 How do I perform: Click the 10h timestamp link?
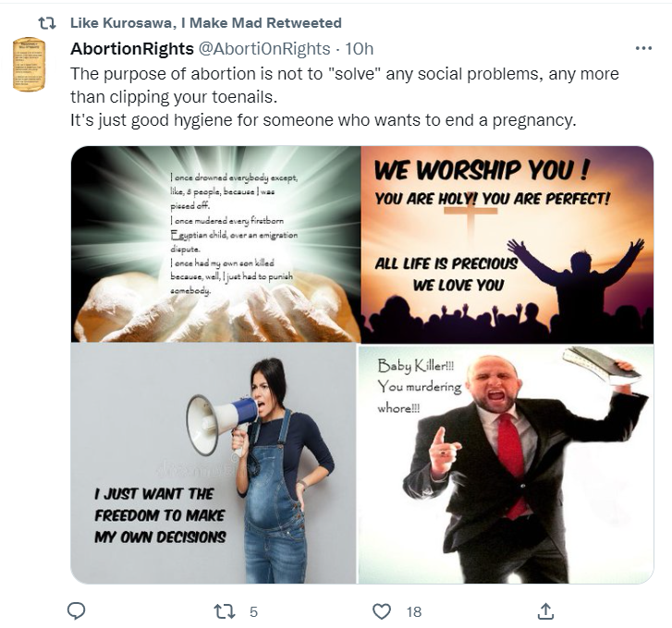[x=360, y=49]
